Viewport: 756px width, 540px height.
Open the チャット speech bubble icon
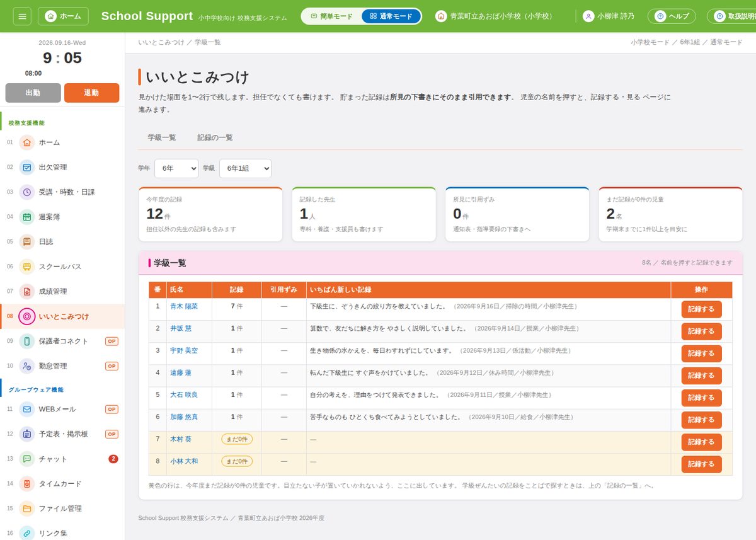27,459
